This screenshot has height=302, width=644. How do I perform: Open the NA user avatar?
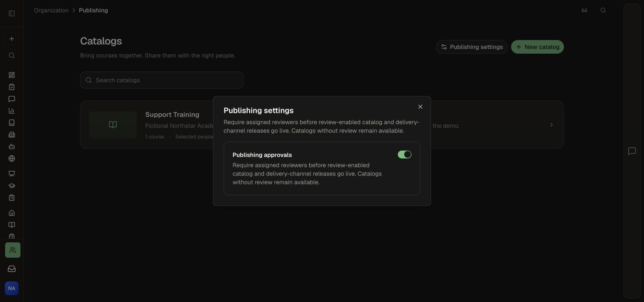pyautogui.click(x=11, y=288)
